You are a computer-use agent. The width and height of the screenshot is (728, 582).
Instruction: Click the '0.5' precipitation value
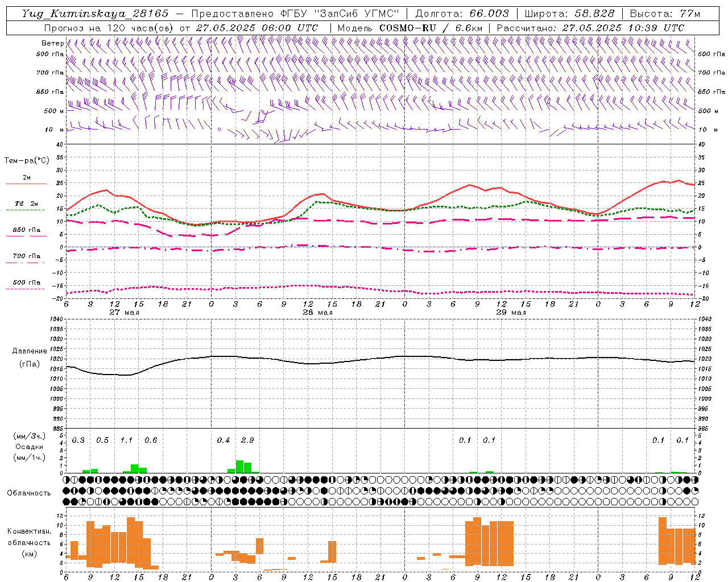click(x=102, y=440)
